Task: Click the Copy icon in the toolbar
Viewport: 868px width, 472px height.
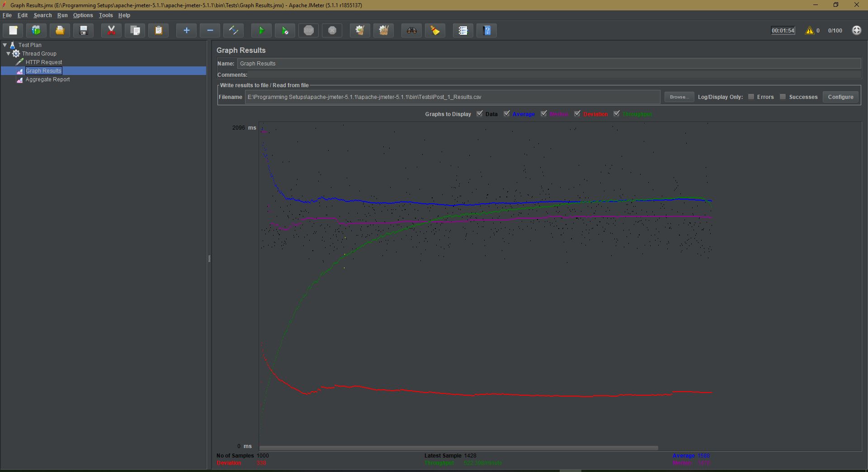Action: 135,30
